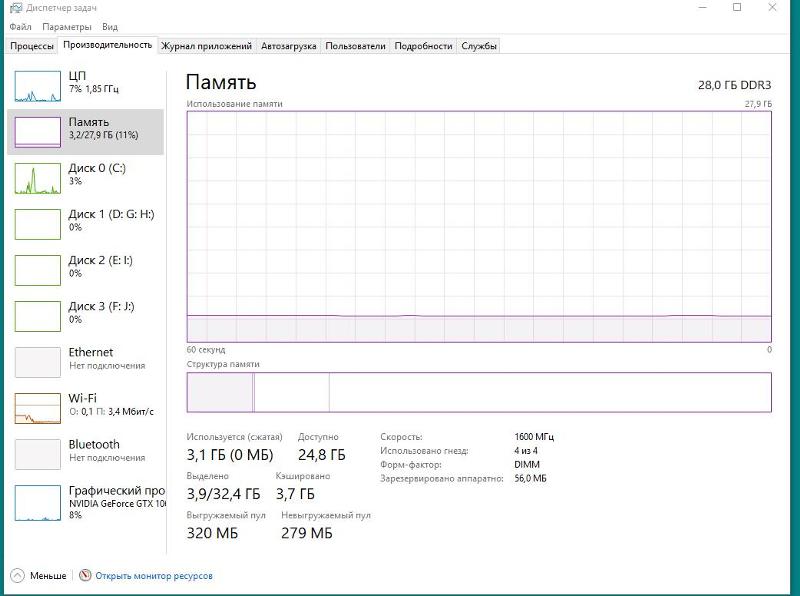Screen dimensions: 800x596
Task: Click the Диск 0 (C:) graph thumbnail
Action: [x=38, y=179]
